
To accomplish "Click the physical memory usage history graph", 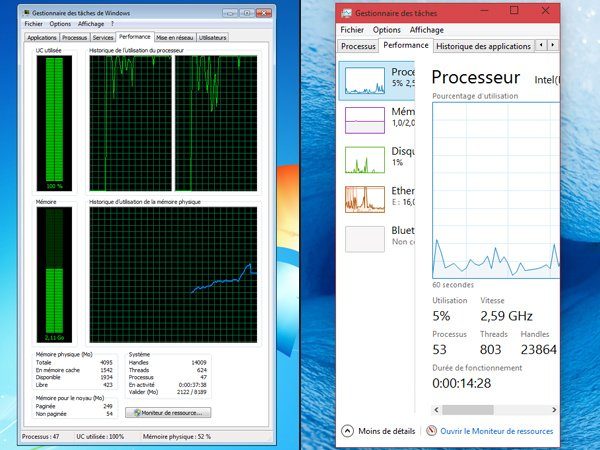I will [x=173, y=274].
